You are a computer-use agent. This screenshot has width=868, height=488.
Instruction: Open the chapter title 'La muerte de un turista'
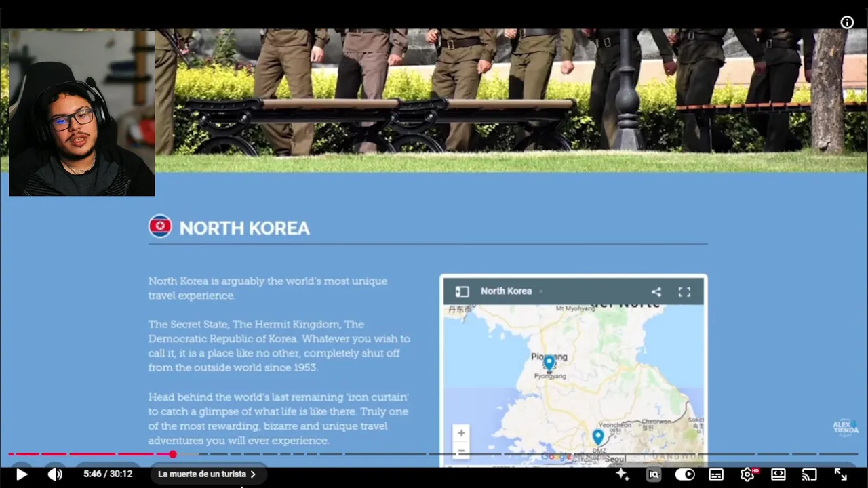click(207, 474)
